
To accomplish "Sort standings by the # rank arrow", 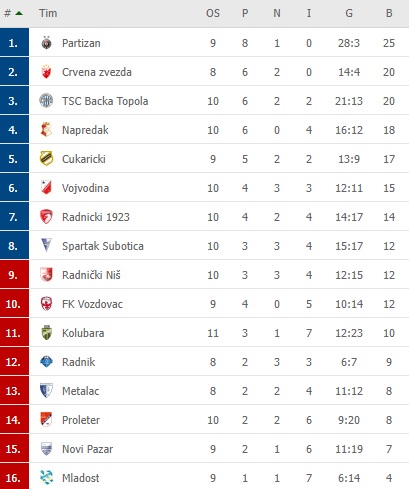I will 19,13.
